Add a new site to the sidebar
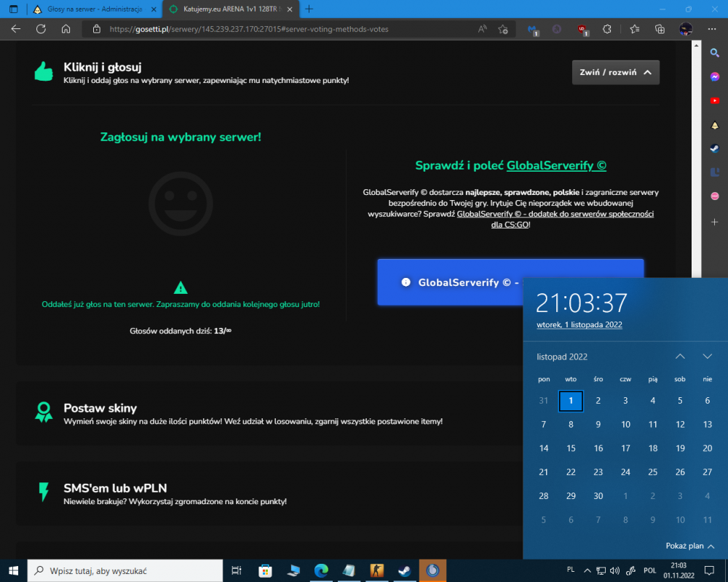The width and height of the screenshot is (728, 582). click(x=715, y=223)
